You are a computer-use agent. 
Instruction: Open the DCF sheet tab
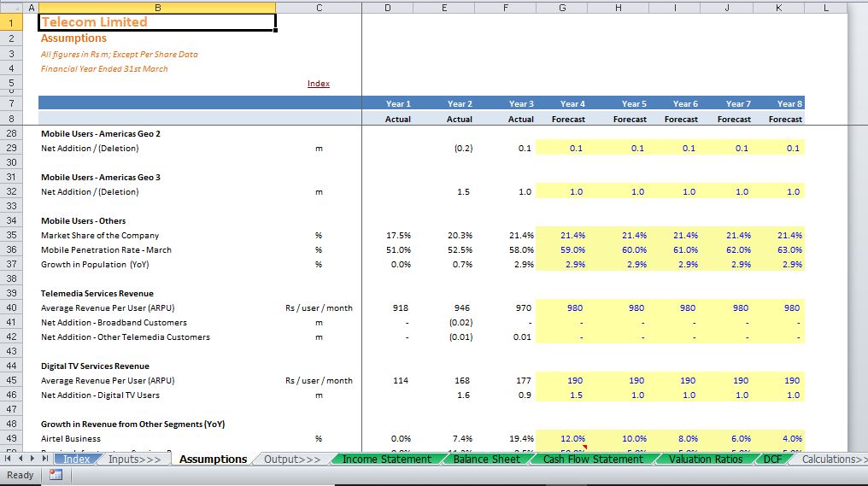[772, 460]
